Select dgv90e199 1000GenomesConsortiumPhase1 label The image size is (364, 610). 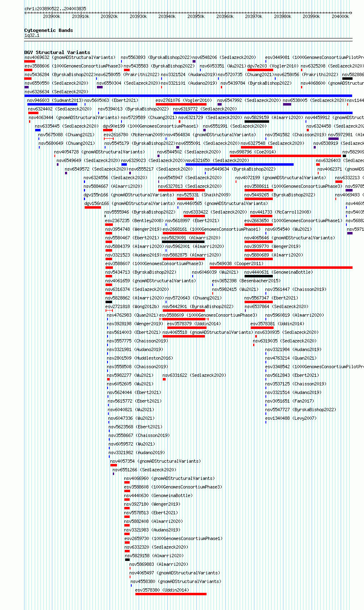150,126
